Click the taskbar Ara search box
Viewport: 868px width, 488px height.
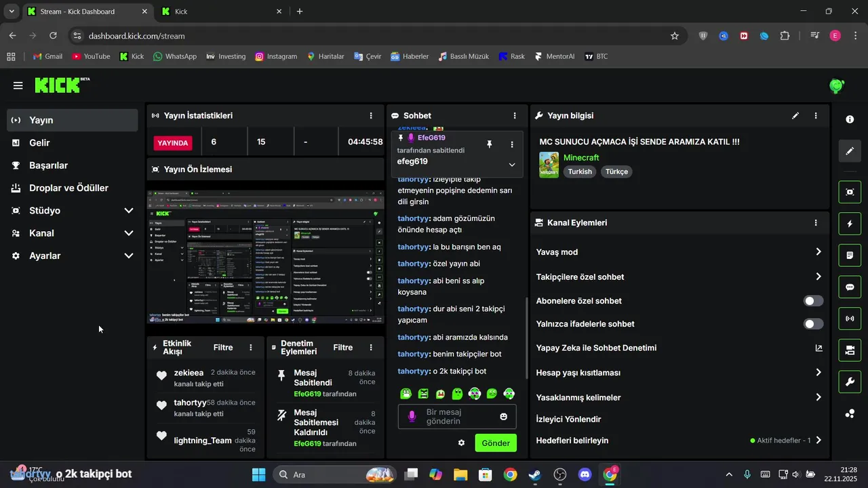(336, 474)
